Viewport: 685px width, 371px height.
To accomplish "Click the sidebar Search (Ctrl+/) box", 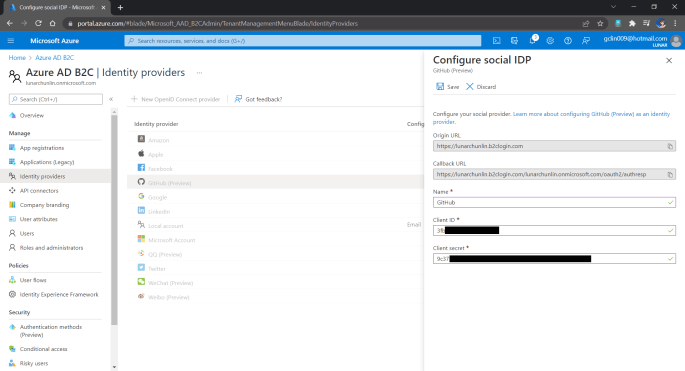I will click(x=56, y=99).
